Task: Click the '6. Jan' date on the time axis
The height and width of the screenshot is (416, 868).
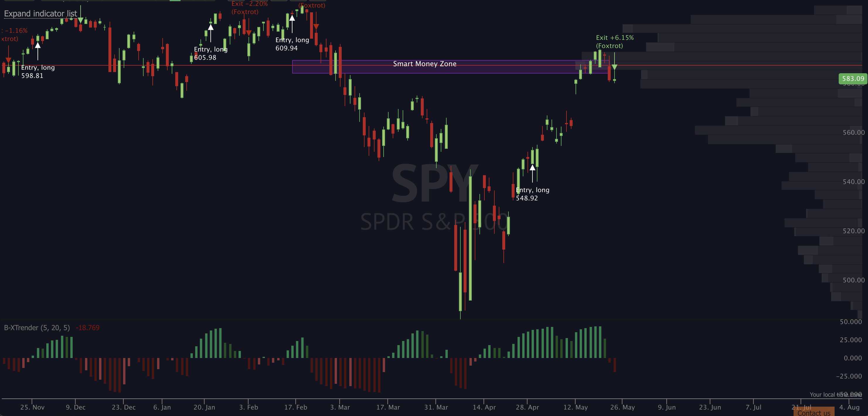Action: pyautogui.click(x=162, y=407)
